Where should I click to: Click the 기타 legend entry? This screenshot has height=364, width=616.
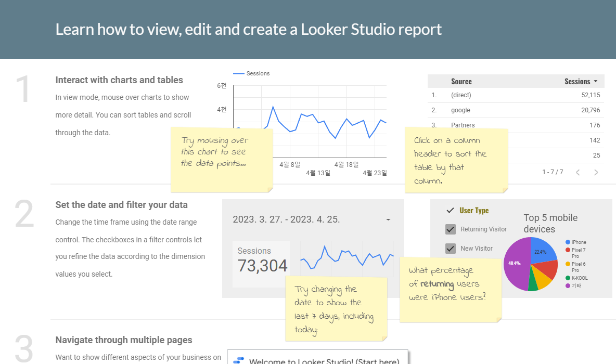tap(573, 286)
